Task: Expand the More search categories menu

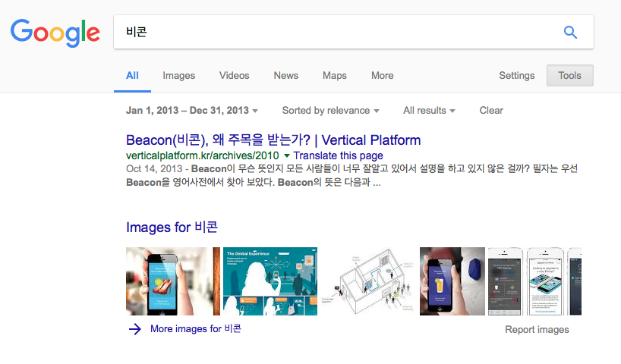Action: pyautogui.click(x=382, y=76)
